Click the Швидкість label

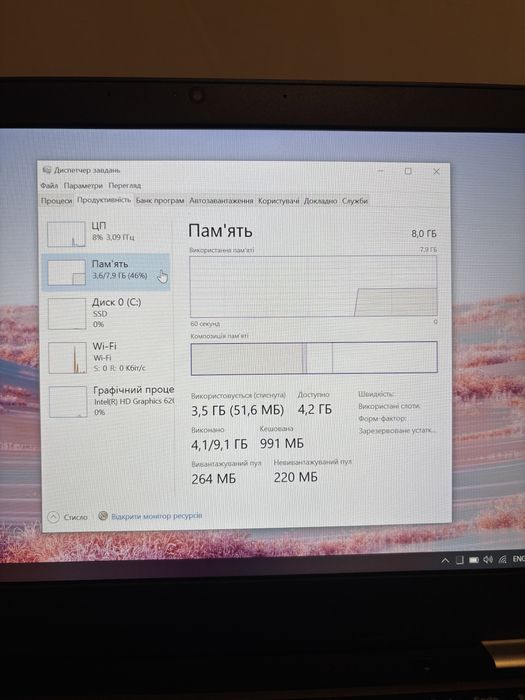pos(376,394)
